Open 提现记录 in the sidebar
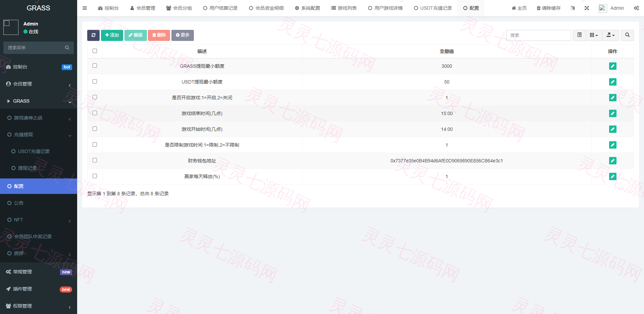644x314 pixels. 39,168
